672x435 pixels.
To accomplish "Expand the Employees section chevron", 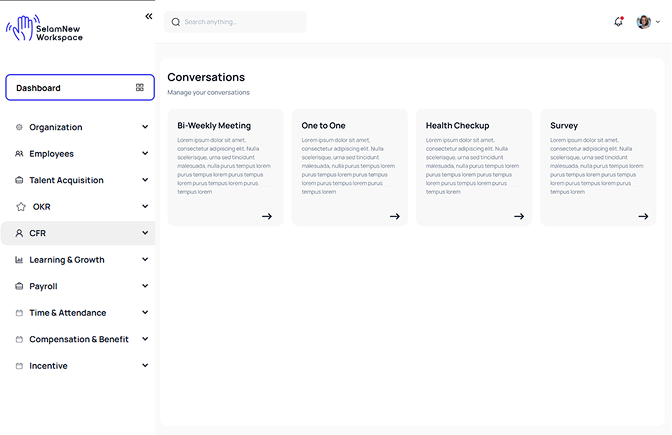I will point(145,154).
